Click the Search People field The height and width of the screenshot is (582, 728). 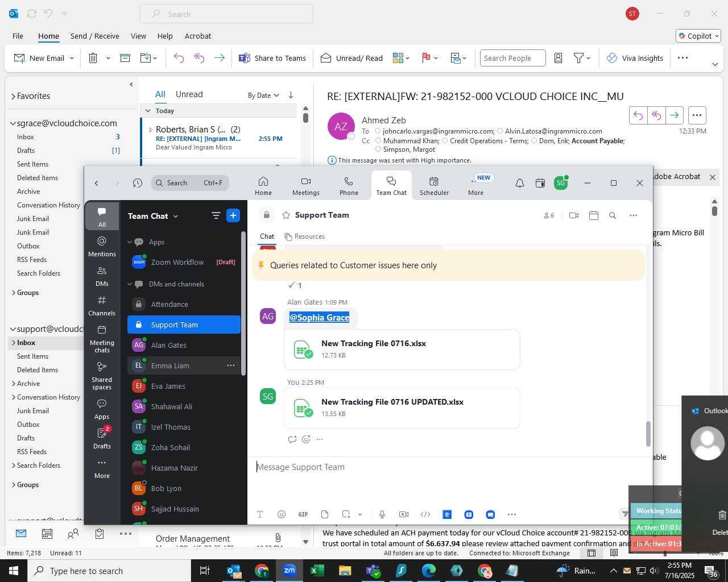pyautogui.click(x=512, y=58)
